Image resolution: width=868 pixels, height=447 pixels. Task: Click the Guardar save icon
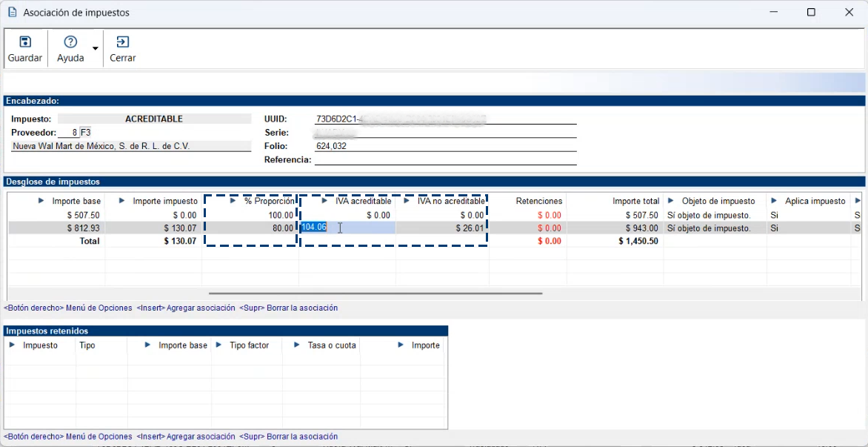point(25,42)
